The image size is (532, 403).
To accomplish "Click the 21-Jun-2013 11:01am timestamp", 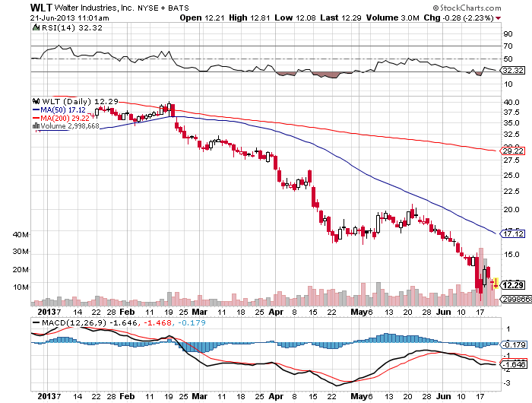I will click(x=70, y=18).
